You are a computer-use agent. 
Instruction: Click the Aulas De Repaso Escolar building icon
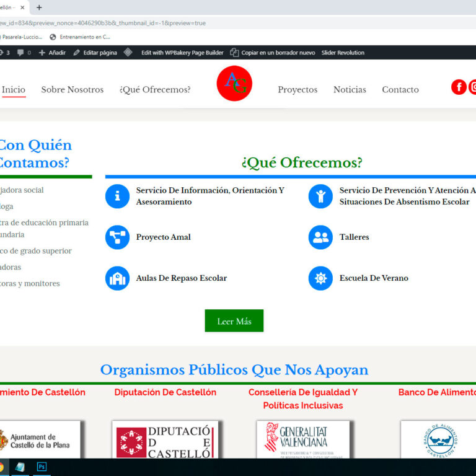117,278
